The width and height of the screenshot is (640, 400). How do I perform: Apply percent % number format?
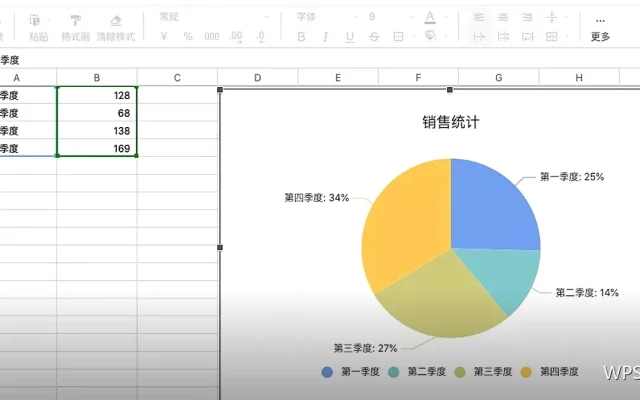click(x=188, y=37)
